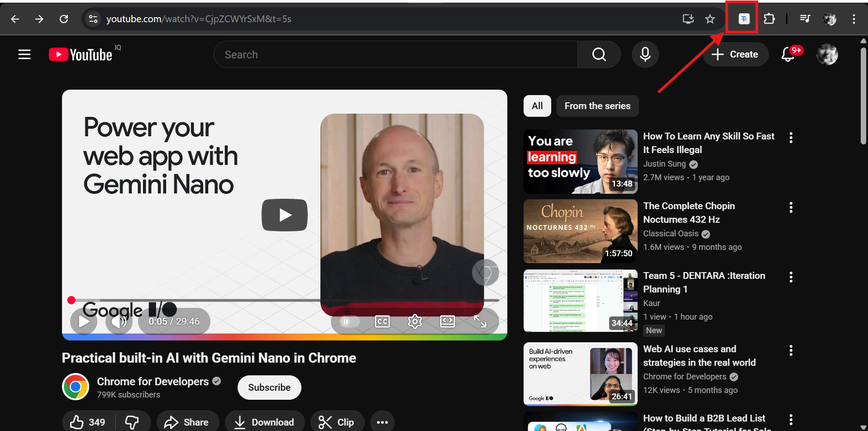Open the Chrome three-dot menu
The width and height of the screenshot is (868, 431).
[854, 19]
